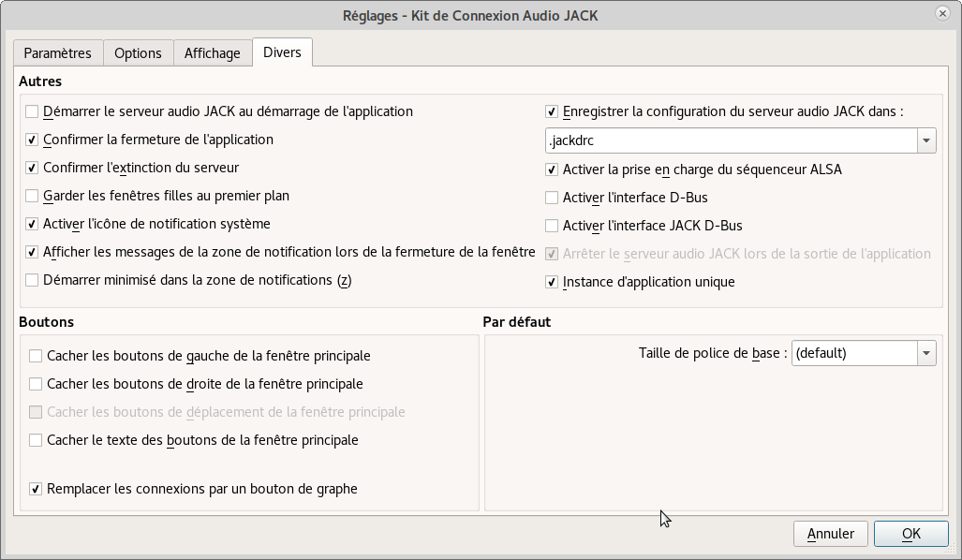The width and height of the screenshot is (962, 560).
Task: Enable Activer l'interface D-Bus
Action: [x=552, y=198]
